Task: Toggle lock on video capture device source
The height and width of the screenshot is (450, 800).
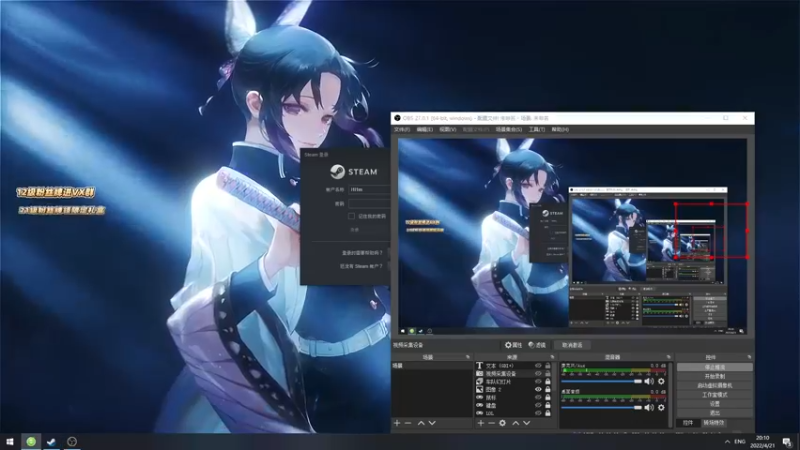Action: (548, 373)
